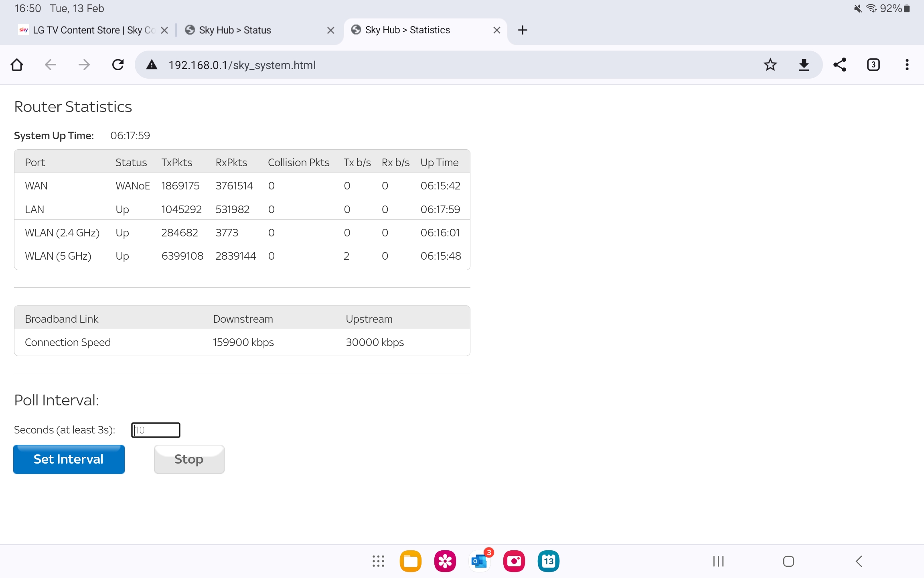Click the browser home icon
Viewport: 924px width, 578px height.
click(x=17, y=65)
